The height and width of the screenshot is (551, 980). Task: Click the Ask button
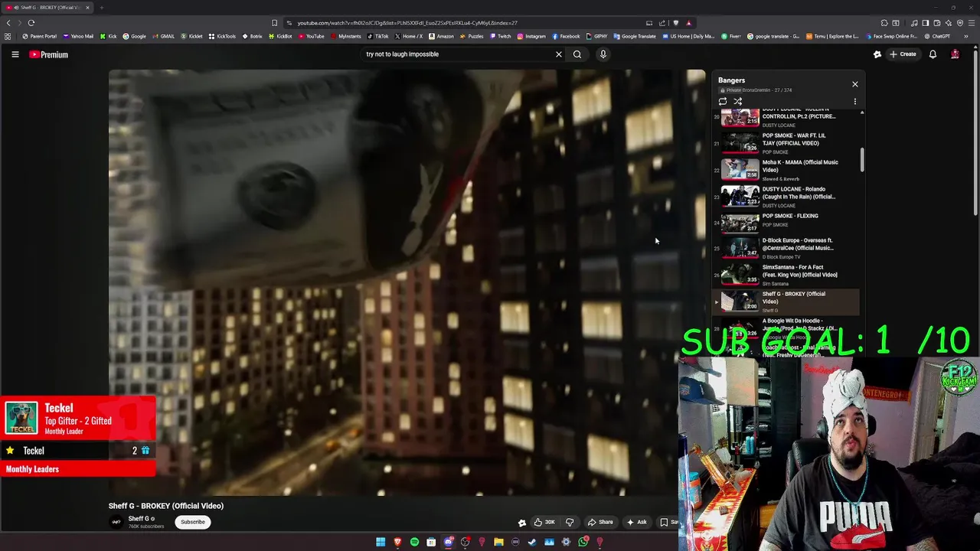[637, 522]
